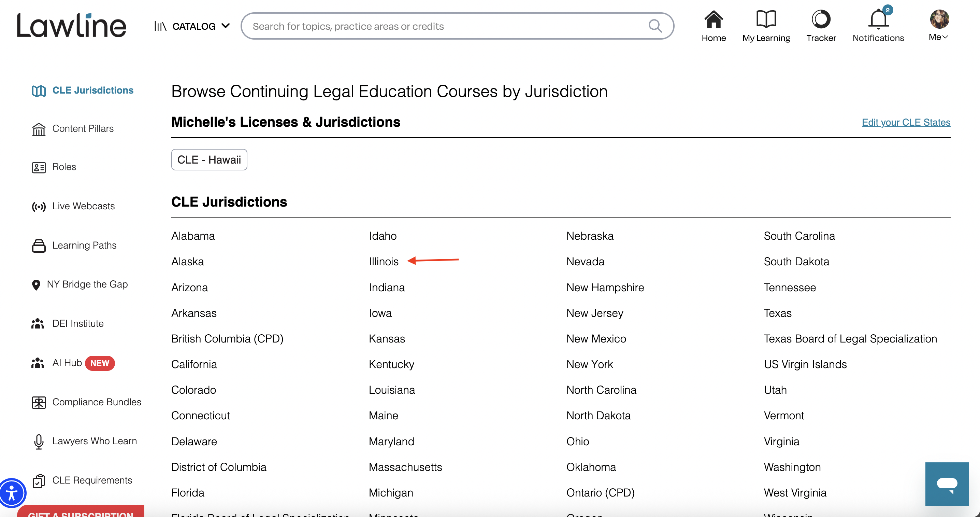This screenshot has height=517, width=980.
Task: Open the North Carolina jurisdiction link
Action: tap(601, 390)
